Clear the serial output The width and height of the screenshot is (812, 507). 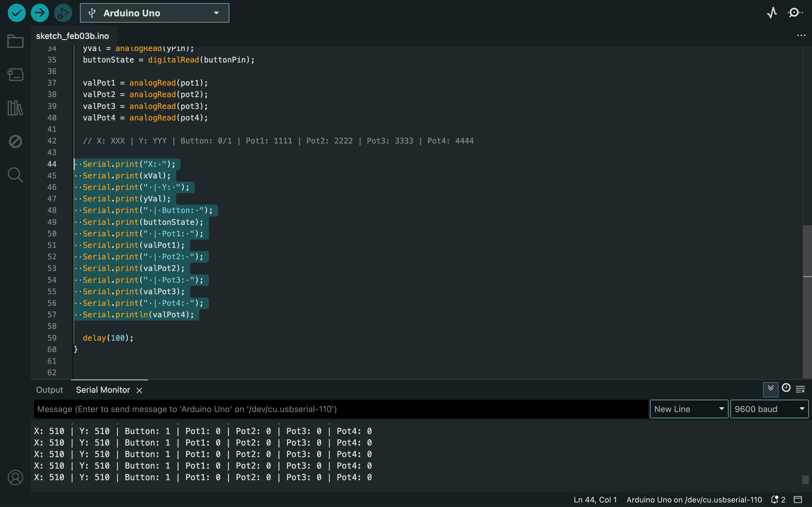tap(800, 389)
